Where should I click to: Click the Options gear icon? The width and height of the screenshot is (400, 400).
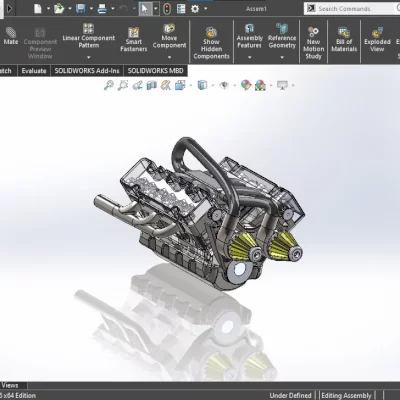click(195, 9)
